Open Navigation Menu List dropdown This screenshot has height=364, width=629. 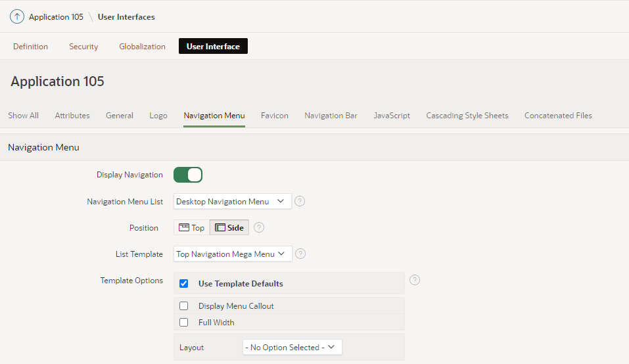pyautogui.click(x=232, y=202)
